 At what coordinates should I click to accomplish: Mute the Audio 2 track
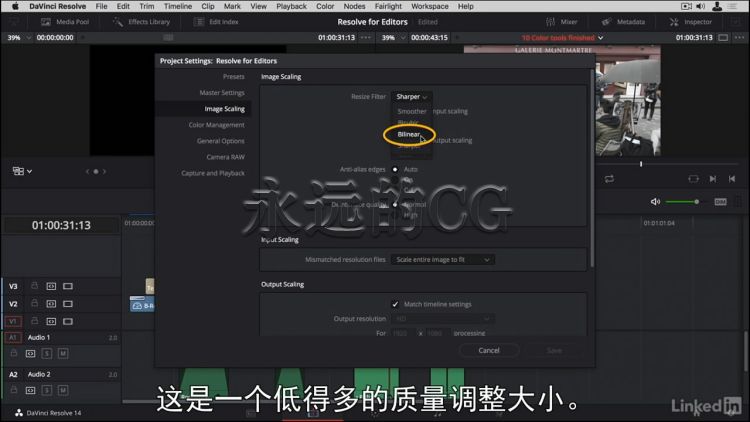point(63,390)
